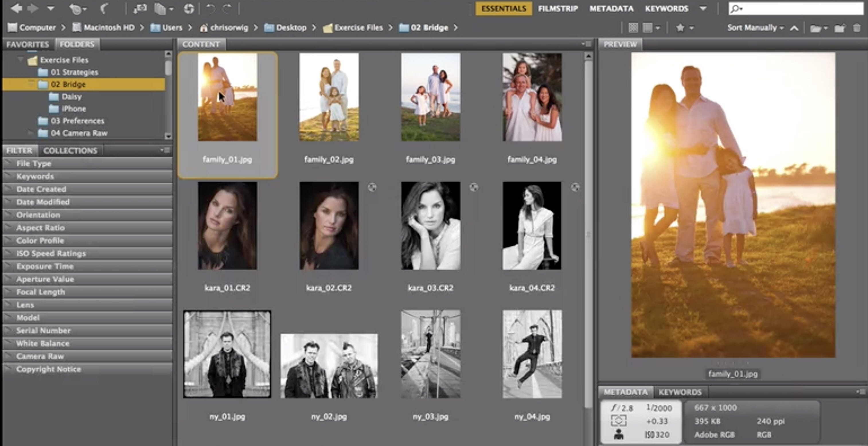Click the Reveal recent file icon

point(77,9)
